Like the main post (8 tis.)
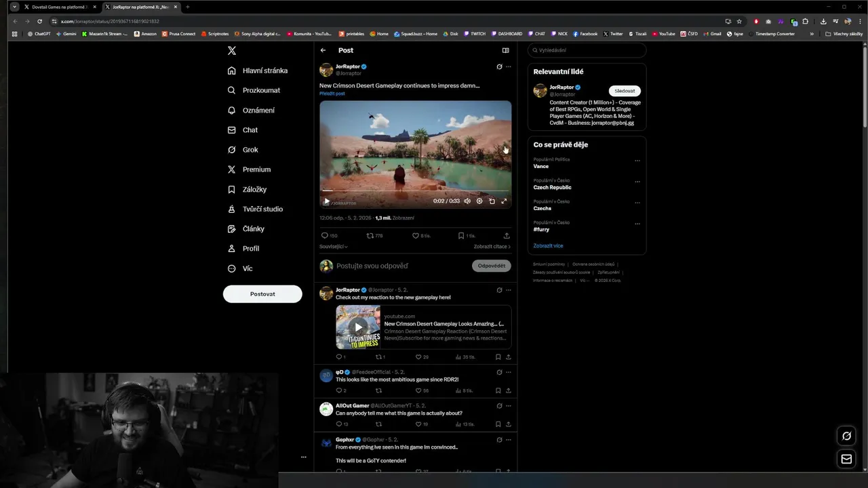Screen dimensions: 868x488 (x=416, y=236)
